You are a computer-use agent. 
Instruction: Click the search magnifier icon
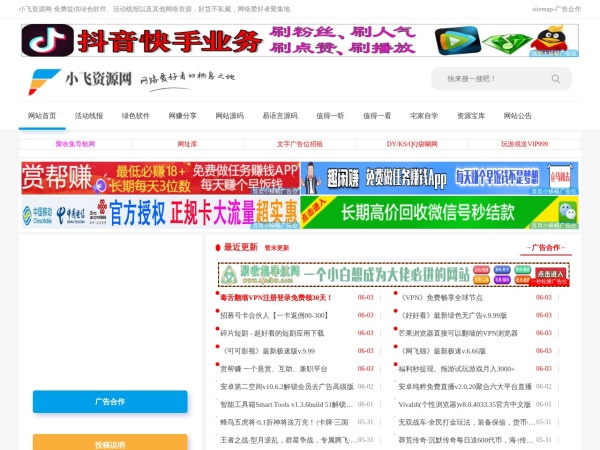tap(556, 79)
